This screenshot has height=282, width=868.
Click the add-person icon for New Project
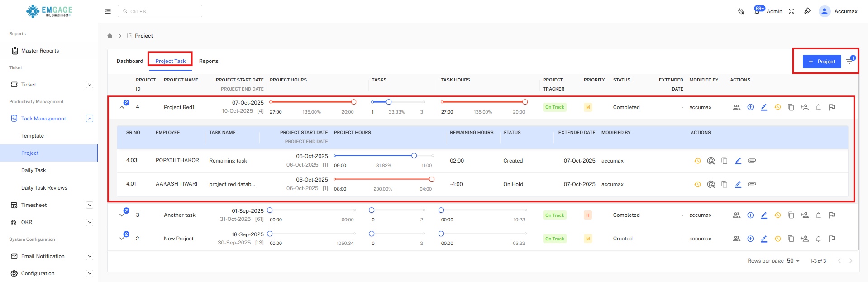804,239
